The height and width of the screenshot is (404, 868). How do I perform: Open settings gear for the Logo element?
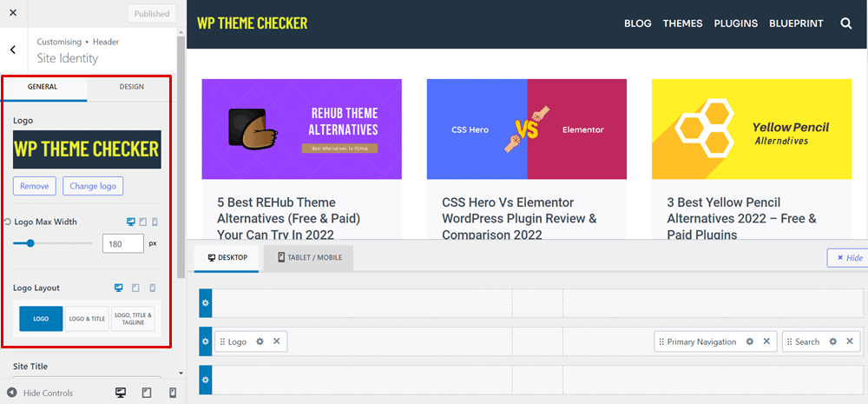pos(260,341)
